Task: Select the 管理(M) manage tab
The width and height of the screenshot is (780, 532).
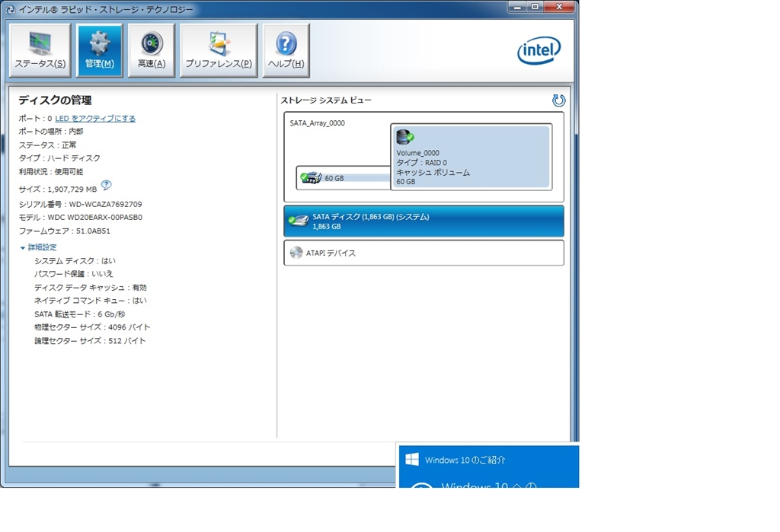Action: (100, 51)
